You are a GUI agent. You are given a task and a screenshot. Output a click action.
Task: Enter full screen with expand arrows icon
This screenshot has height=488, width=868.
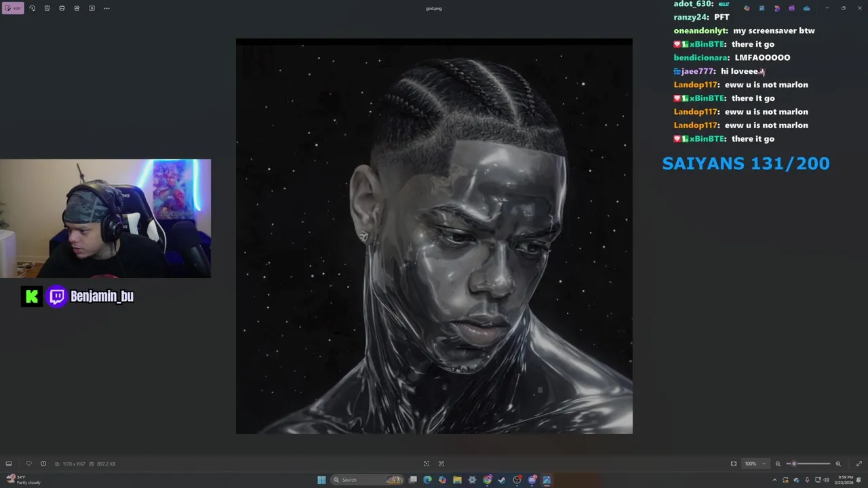coord(859,464)
